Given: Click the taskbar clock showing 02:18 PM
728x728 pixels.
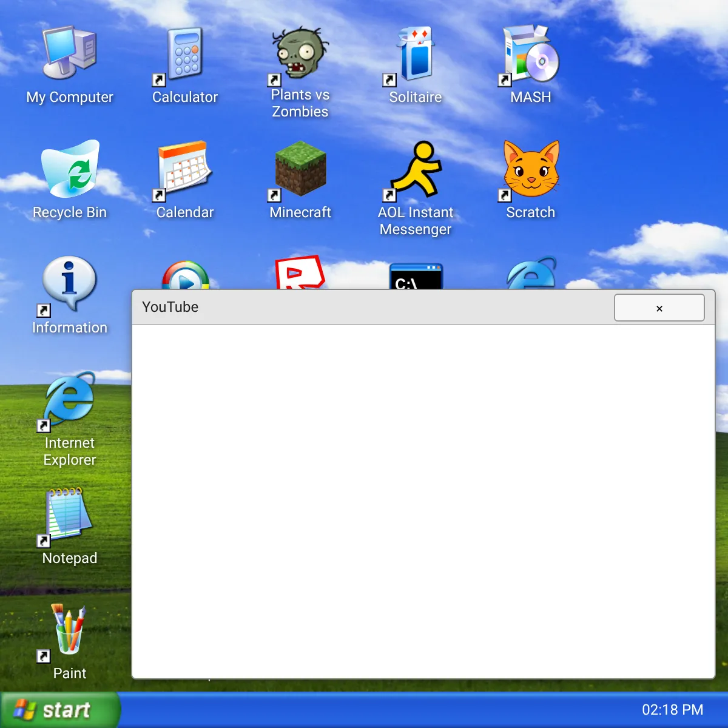Looking at the screenshot, I should click(x=673, y=710).
